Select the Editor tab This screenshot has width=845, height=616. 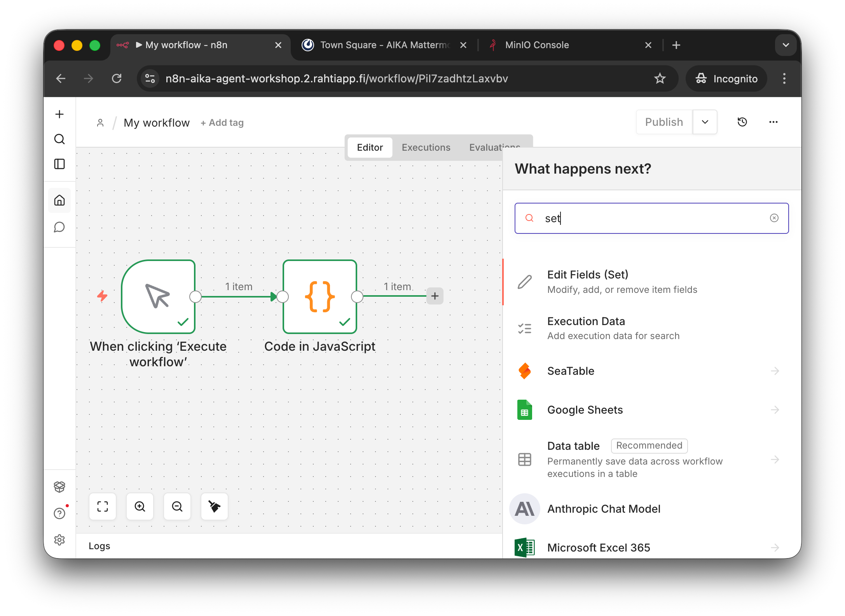[x=370, y=148]
